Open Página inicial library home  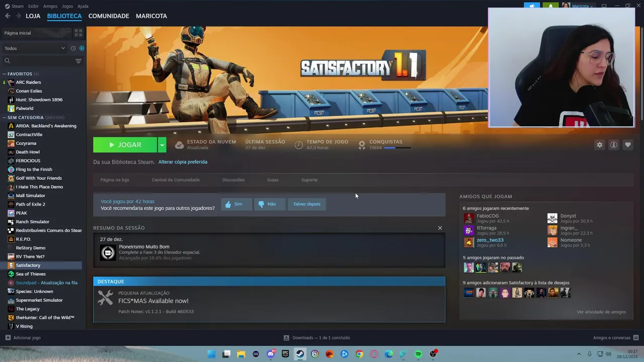[x=37, y=33]
